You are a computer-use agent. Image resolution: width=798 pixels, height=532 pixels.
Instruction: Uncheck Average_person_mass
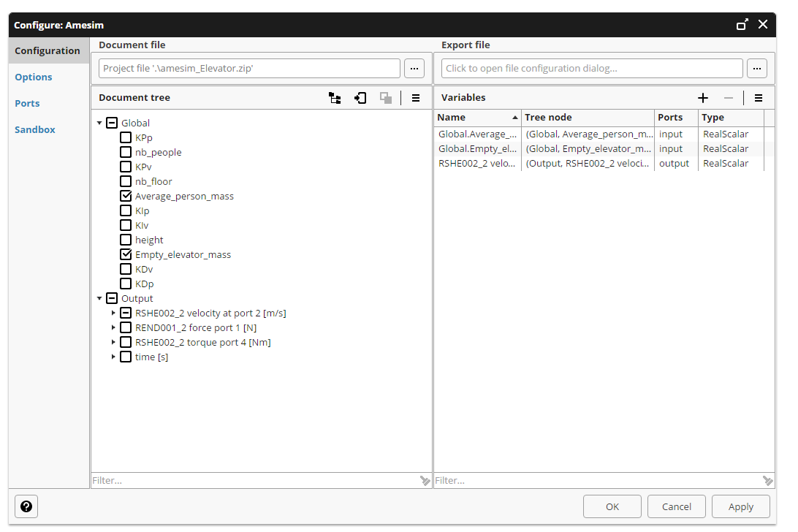click(126, 196)
